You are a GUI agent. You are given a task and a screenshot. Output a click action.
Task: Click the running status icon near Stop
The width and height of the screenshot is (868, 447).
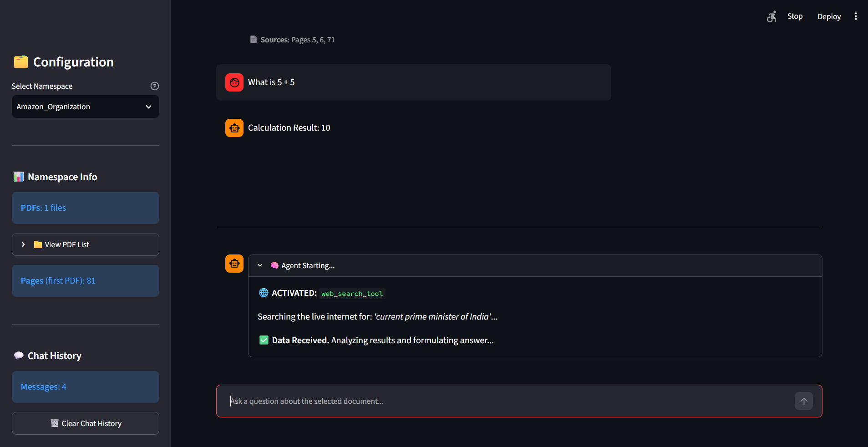[772, 17]
